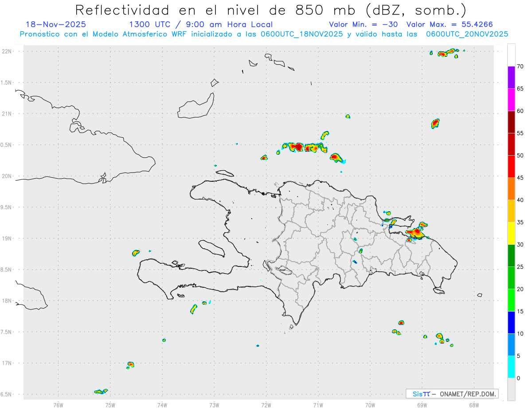This screenshot has height=411, width=532.
Task: Click the magenta 60-65 dBZ colorbar segment
Action: pyautogui.click(x=511, y=100)
